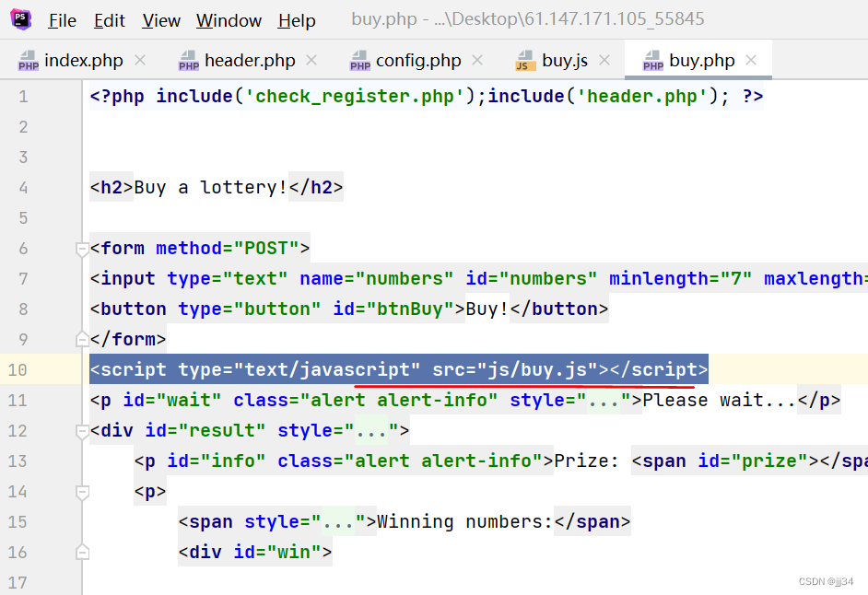Click the id="wait" attribute on line 11

point(172,400)
